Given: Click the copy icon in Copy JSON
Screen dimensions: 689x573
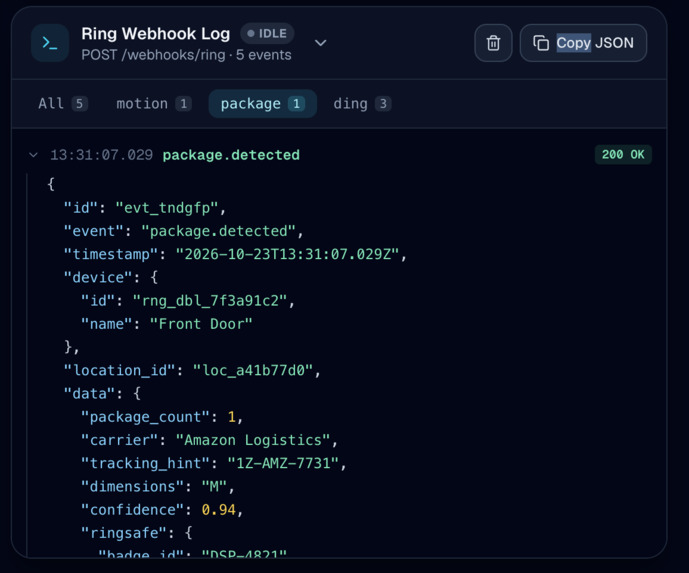Looking at the screenshot, I should click(541, 43).
